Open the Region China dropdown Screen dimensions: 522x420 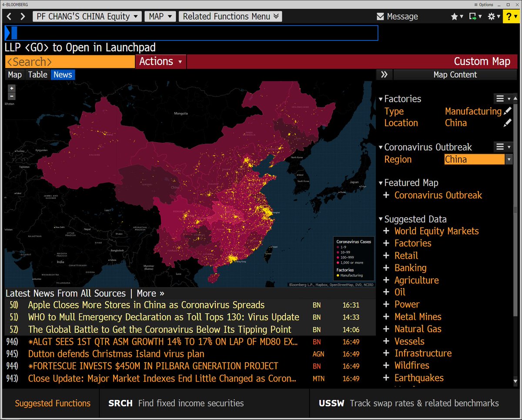tap(509, 160)
